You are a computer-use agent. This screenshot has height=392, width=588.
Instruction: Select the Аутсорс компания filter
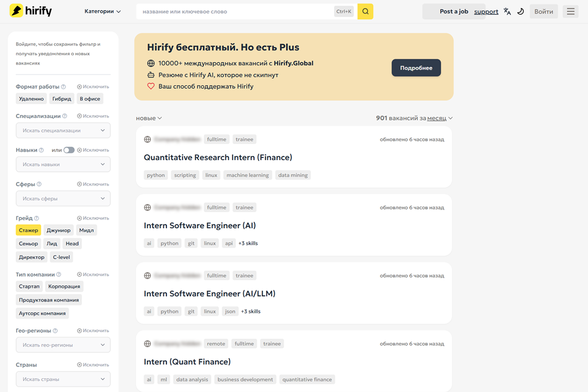(42, 313)
